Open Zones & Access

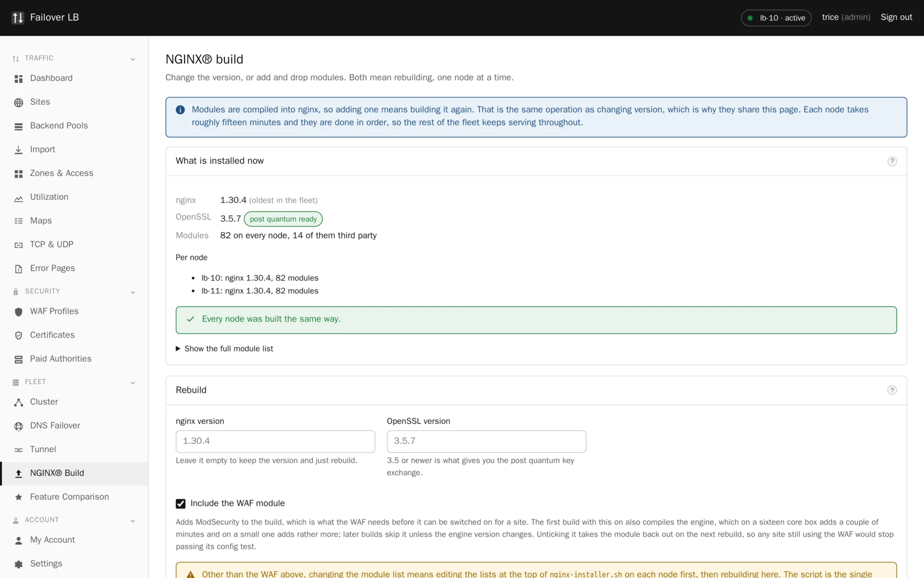pos(74,173)
